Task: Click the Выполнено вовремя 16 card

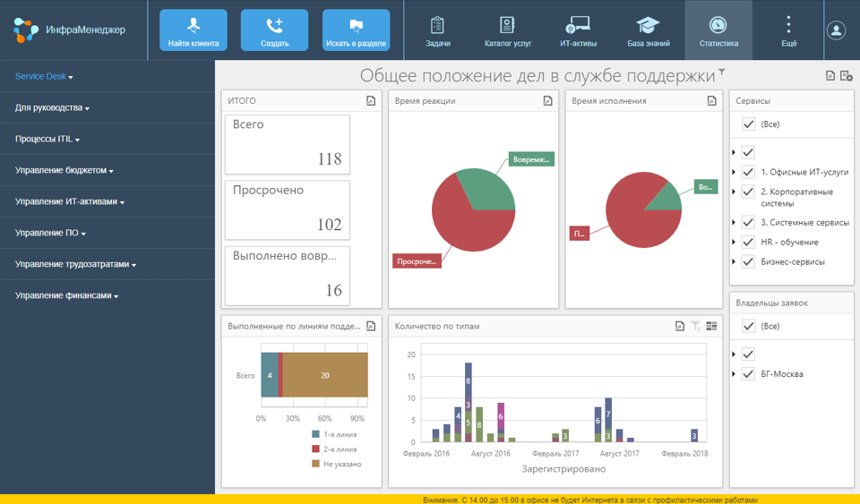Action: [x=288, y=276]
